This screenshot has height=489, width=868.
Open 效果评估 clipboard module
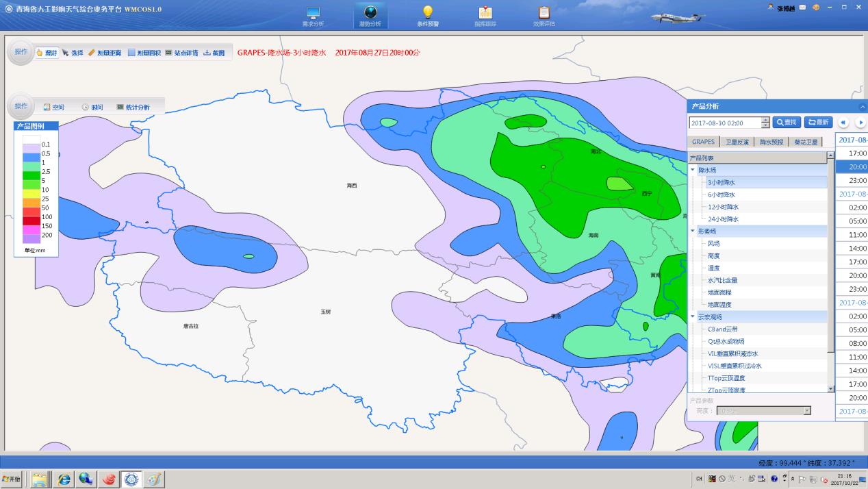(x=544, y=16)
